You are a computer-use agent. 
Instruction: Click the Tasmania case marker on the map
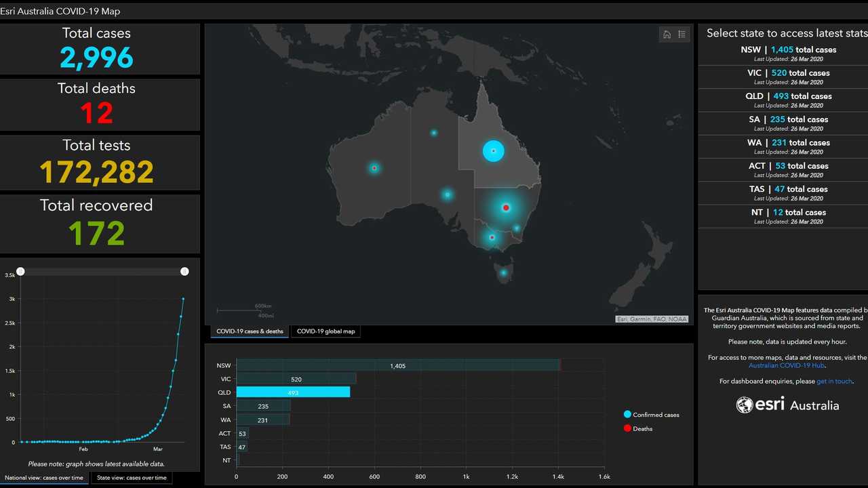tap(503, 273)
